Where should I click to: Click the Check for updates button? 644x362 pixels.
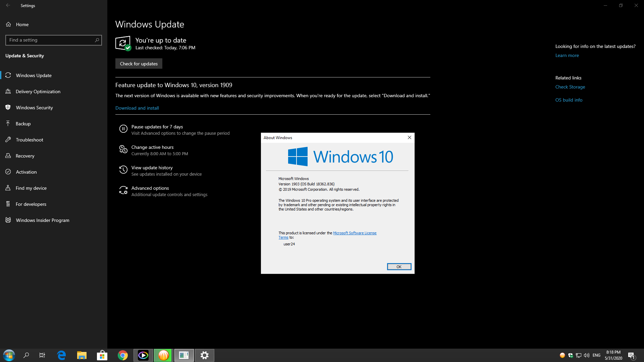pos(139,64)
